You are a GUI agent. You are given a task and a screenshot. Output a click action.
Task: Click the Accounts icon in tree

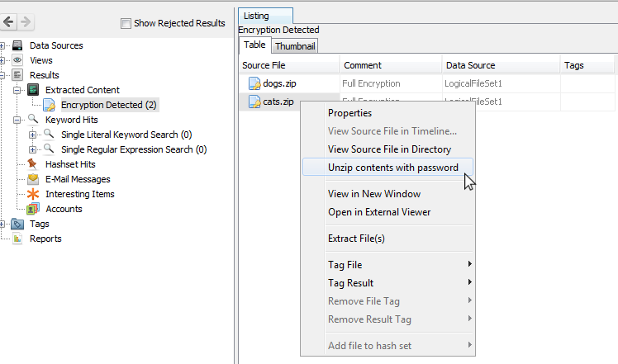click(x=33, y=209)
